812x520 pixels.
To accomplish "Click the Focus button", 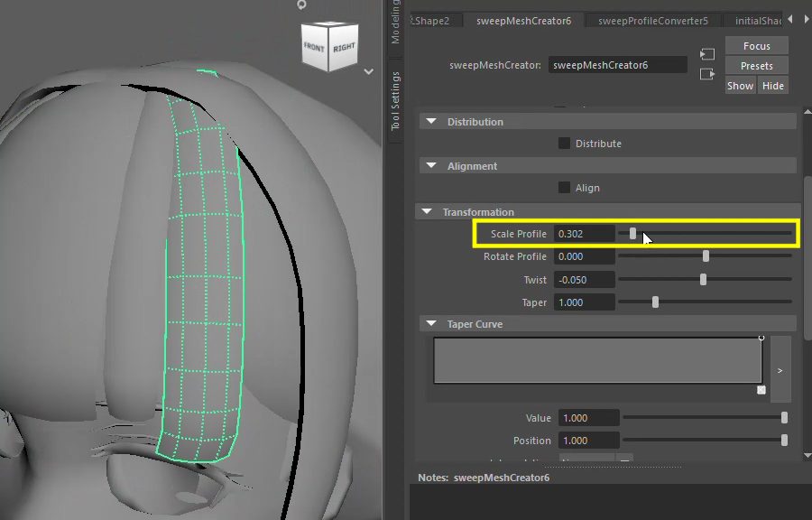I will [756, 46].
